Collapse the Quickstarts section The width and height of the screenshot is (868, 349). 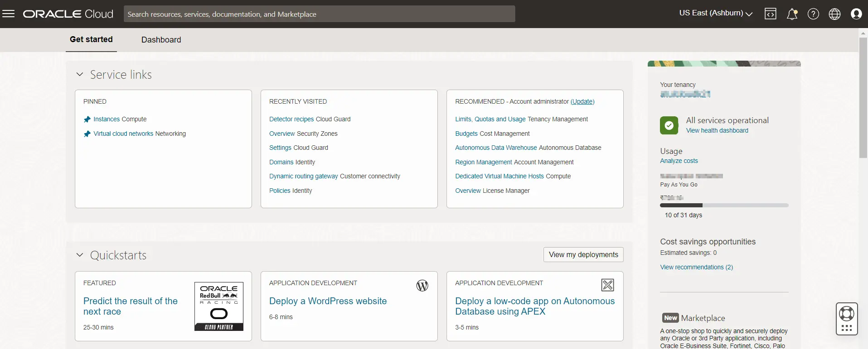pos(80,255)
